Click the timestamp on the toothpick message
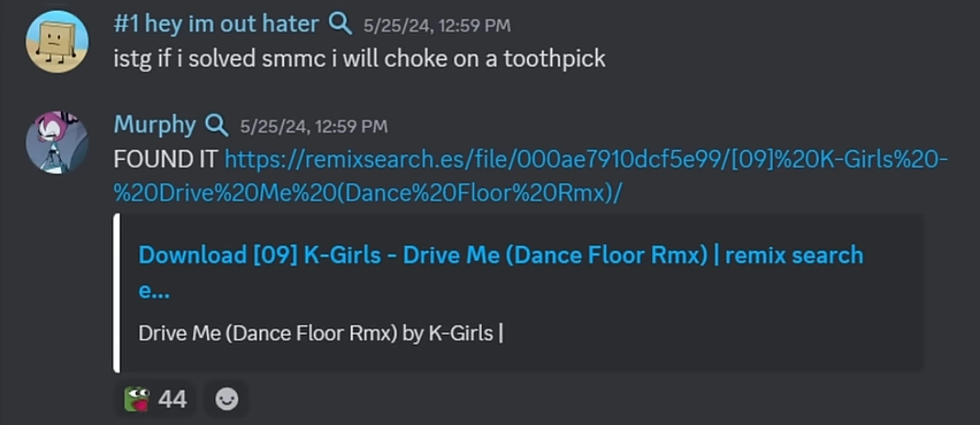980x425 pixels. 437,26
